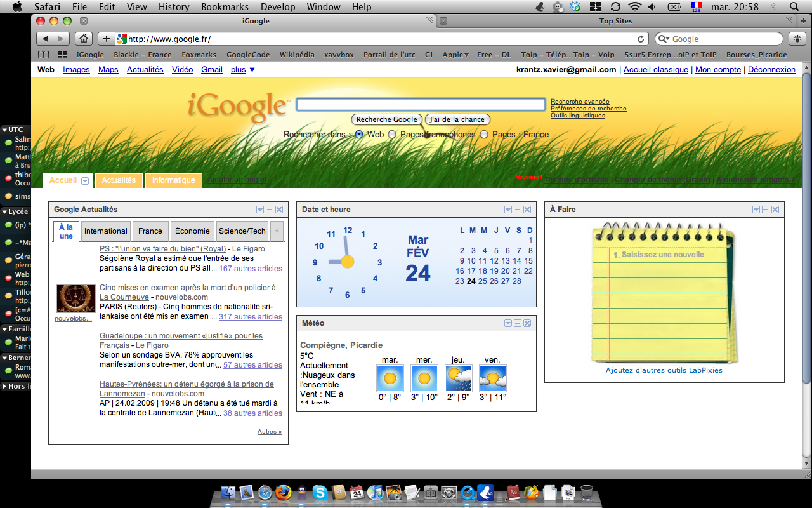Reload the page from the address bar
Viewport: 812px width, 508px height.
point(641,39)
